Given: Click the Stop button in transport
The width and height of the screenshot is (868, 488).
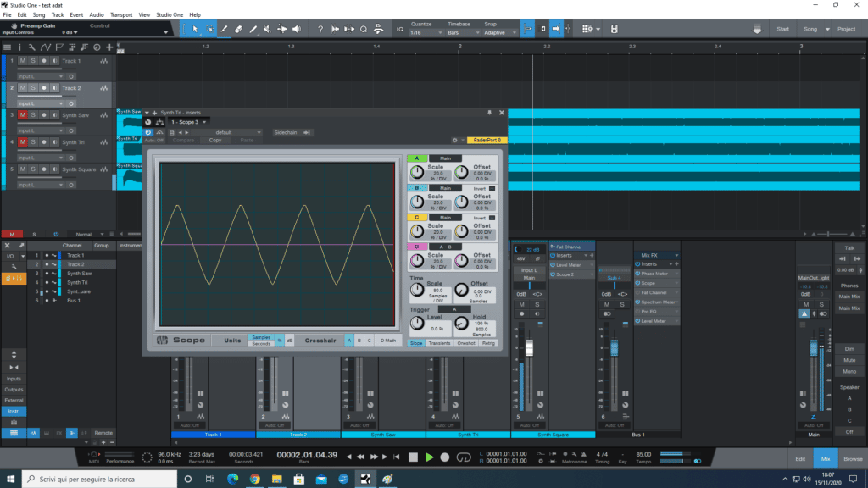Looking at the screenshot, I should [413, 457].
